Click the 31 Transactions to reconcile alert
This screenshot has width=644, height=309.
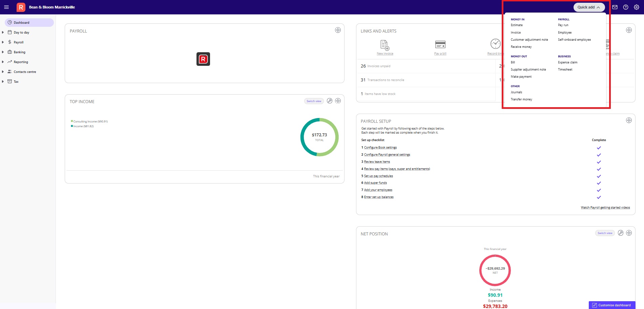tap(382, 80)
